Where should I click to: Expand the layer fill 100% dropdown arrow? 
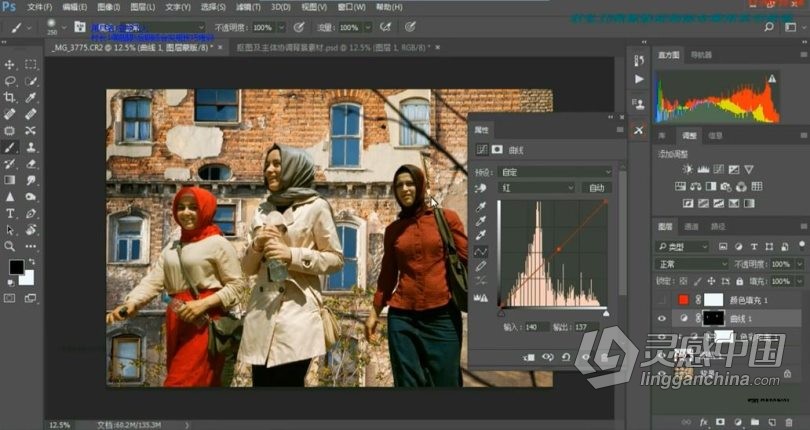click(799, 281)
